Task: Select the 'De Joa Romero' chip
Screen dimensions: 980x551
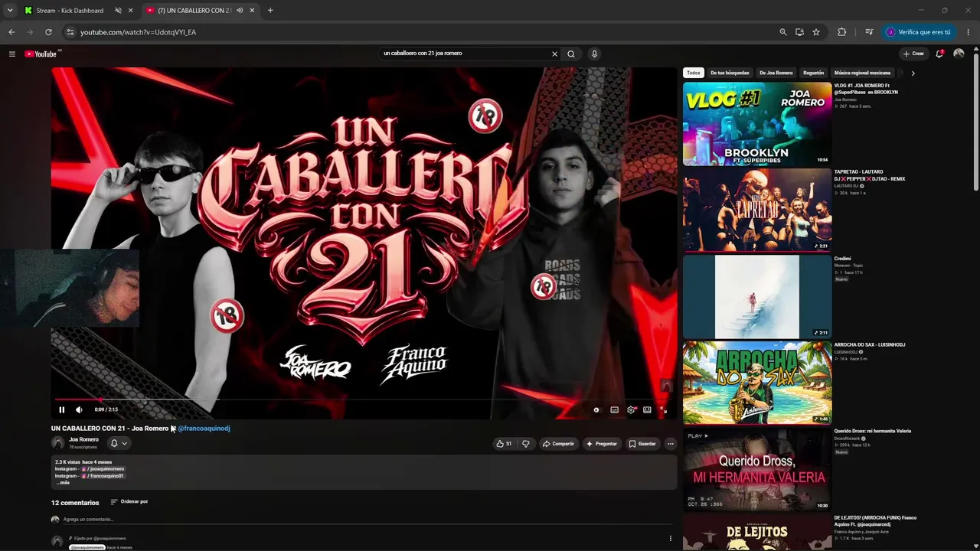Action: click(x=776, y=73)
